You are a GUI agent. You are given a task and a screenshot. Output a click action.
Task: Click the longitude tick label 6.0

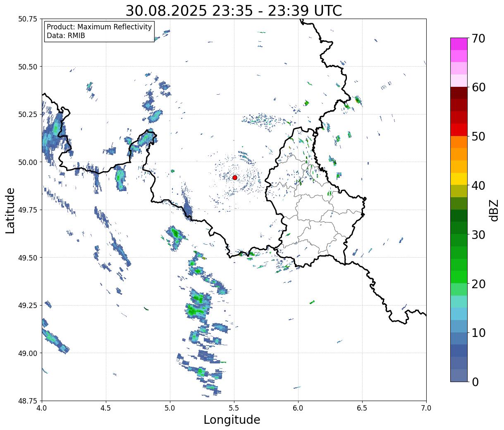click(x=298, y=408)
